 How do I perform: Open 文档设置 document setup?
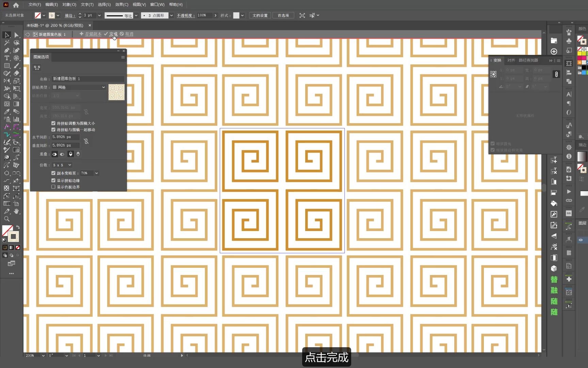point(260,15)
